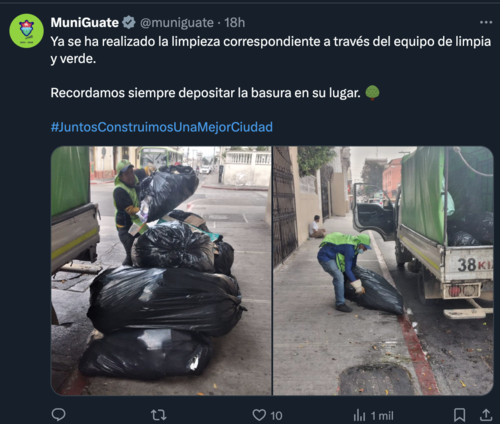Open left photo of trash bags pile
500x424 pixels.
[x=161, y=271]
